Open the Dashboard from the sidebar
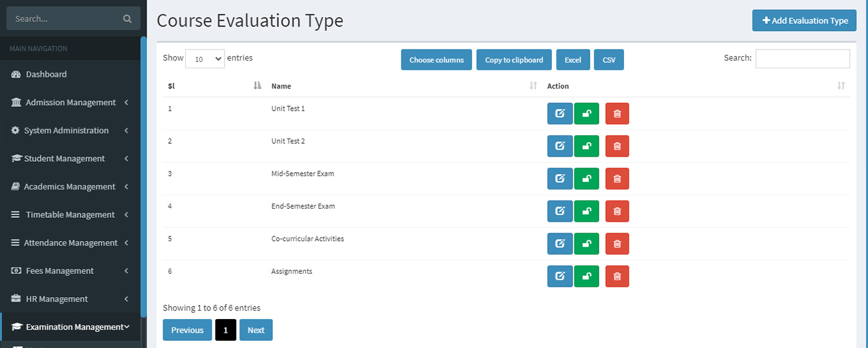Screen dimensions: 868x348 pos(46,74)
